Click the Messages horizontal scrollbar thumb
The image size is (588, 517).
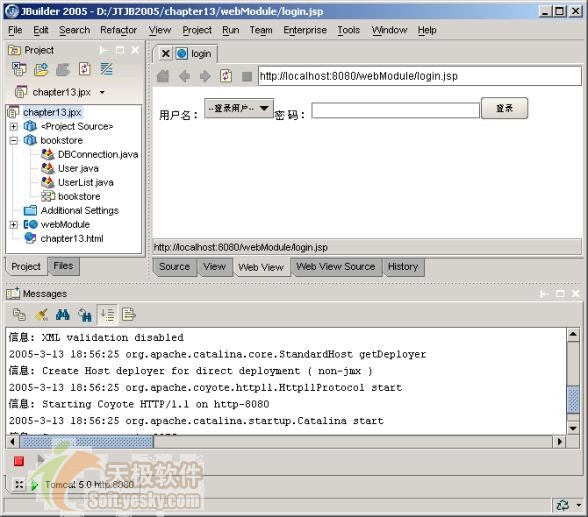[x=87, y=442]
